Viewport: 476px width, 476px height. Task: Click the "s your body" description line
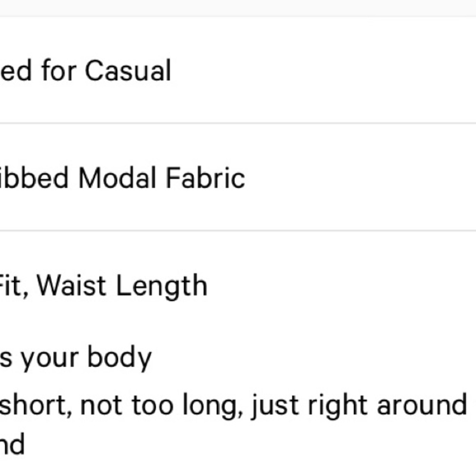[x=75, y=358]
